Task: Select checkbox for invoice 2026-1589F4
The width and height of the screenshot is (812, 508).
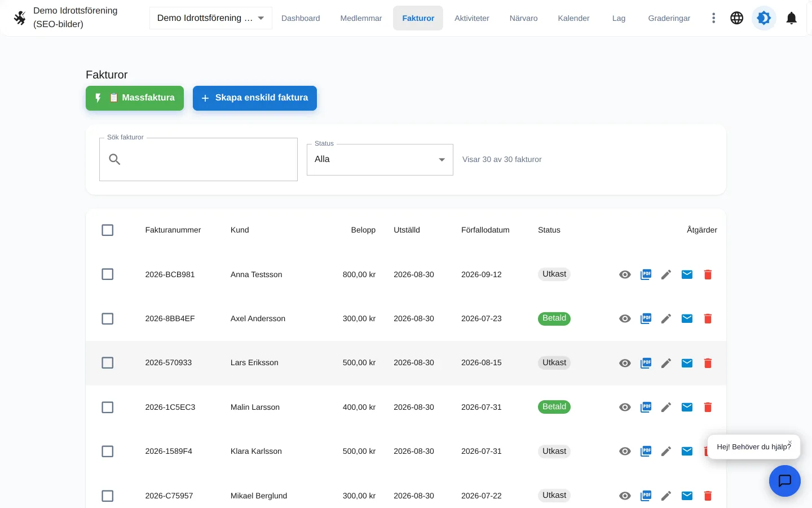Action: [108, 452]
